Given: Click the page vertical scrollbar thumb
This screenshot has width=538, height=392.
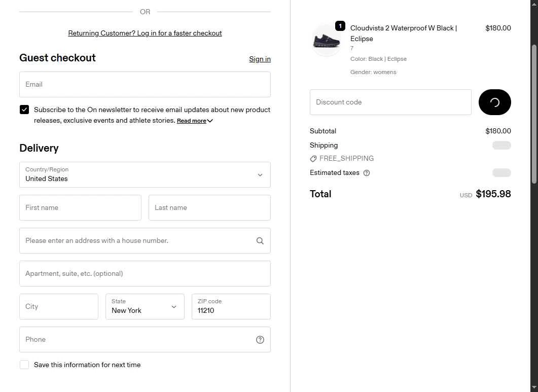Looking at the screenshot, I should 534,114.
